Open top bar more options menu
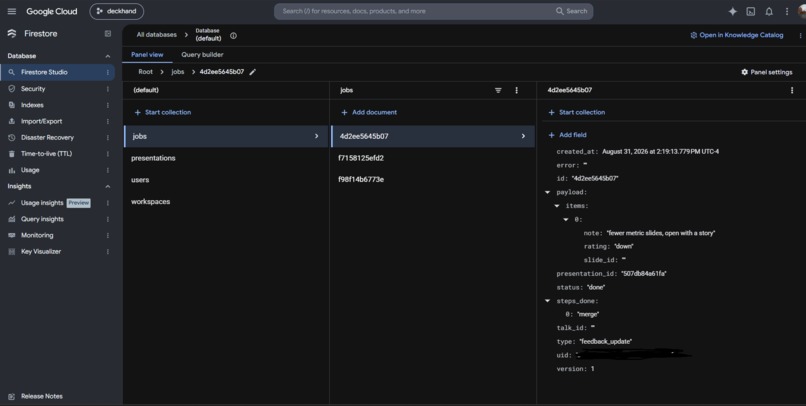This screenshot has width=806, height=406. coord(786,11)
